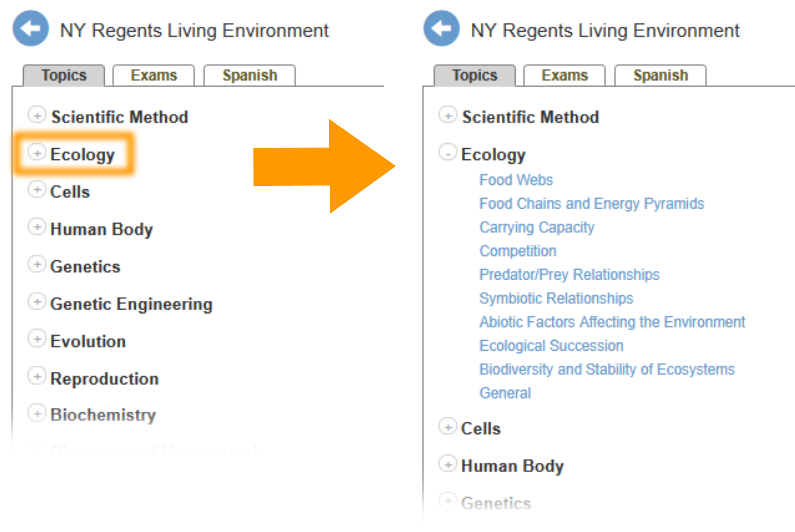795x532 pixels.
Task: Switch to Exams tab in left panel
Action: (154, 75)
